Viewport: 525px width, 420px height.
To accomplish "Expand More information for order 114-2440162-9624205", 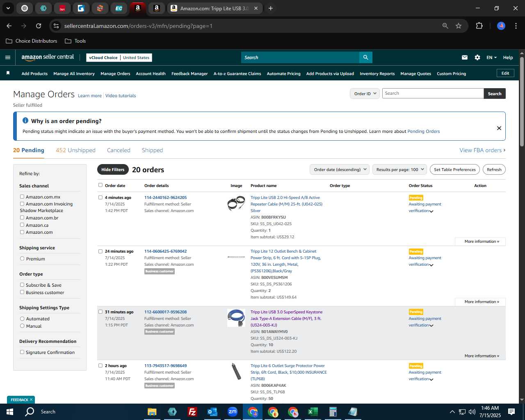I will point(482,242).
